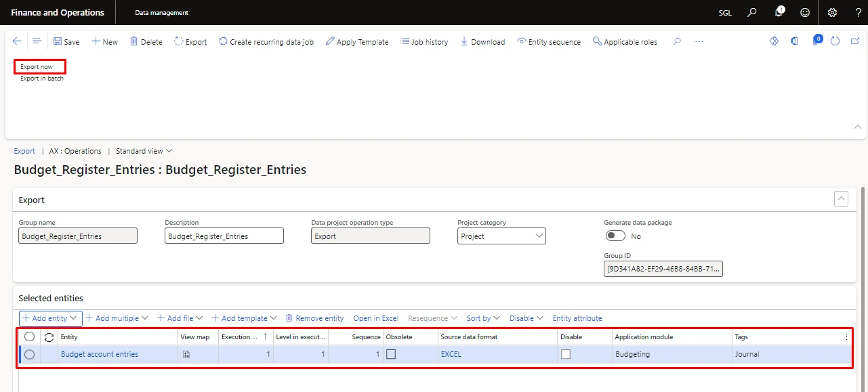The height and width of the screenshot is (392, 868).
Task: Open the Add entity dropdown
Action: click(x=50, y=318)
